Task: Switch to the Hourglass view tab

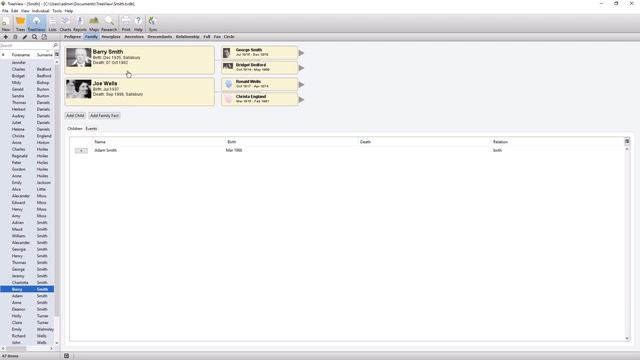Action: [111, 37]
